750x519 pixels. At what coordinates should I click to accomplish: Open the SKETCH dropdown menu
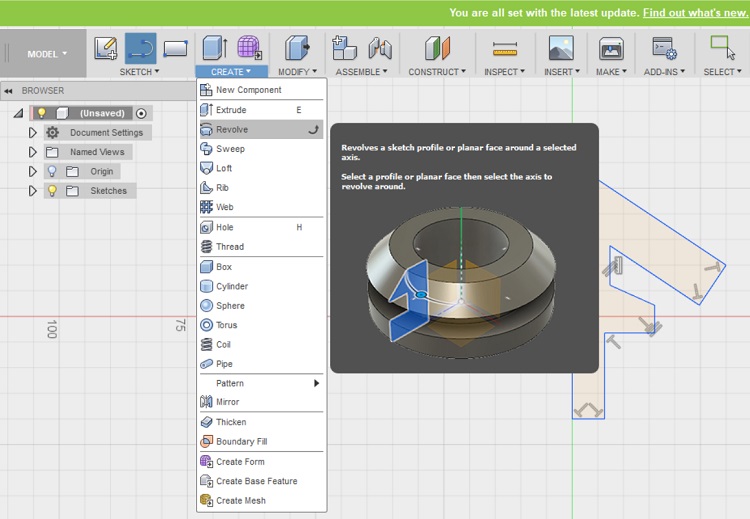click(x=139, y=72)
